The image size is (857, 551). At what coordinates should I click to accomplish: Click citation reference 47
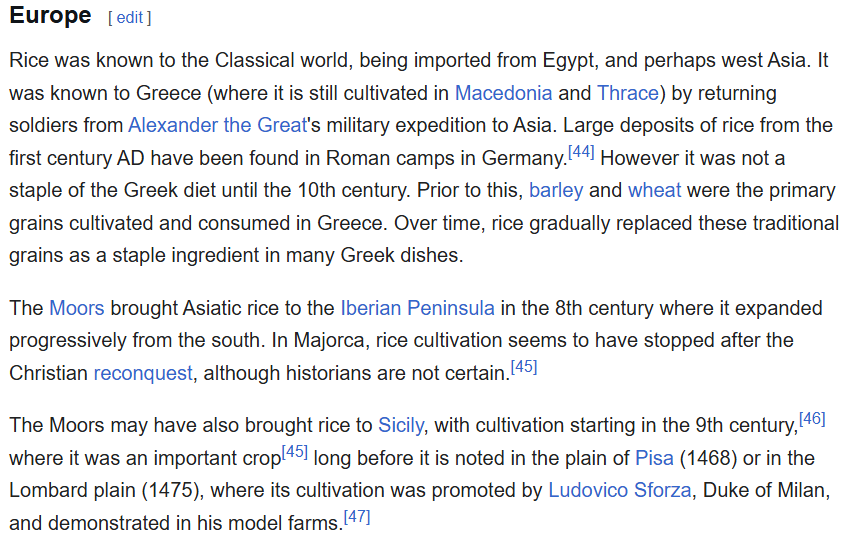(x=357, y=517)
